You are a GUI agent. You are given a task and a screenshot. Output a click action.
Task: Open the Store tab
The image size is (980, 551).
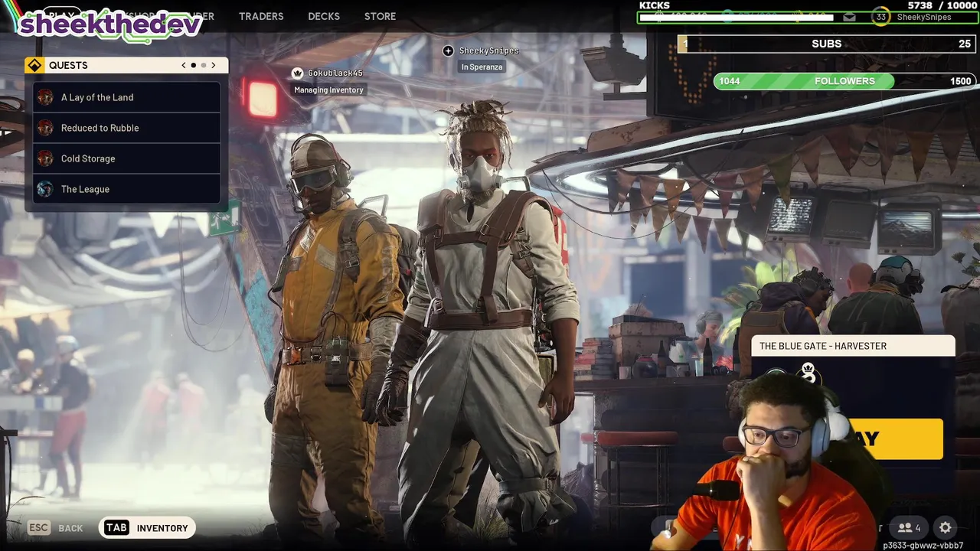coord(381,16)
